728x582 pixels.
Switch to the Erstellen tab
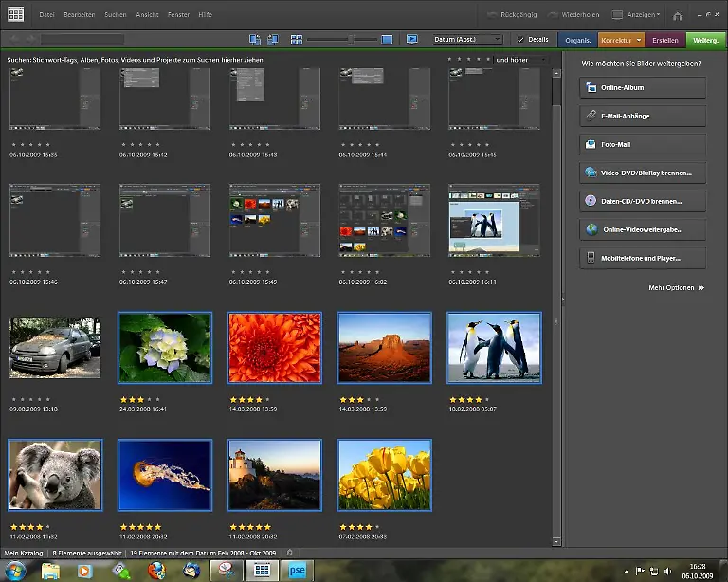(x=665, y=40)
